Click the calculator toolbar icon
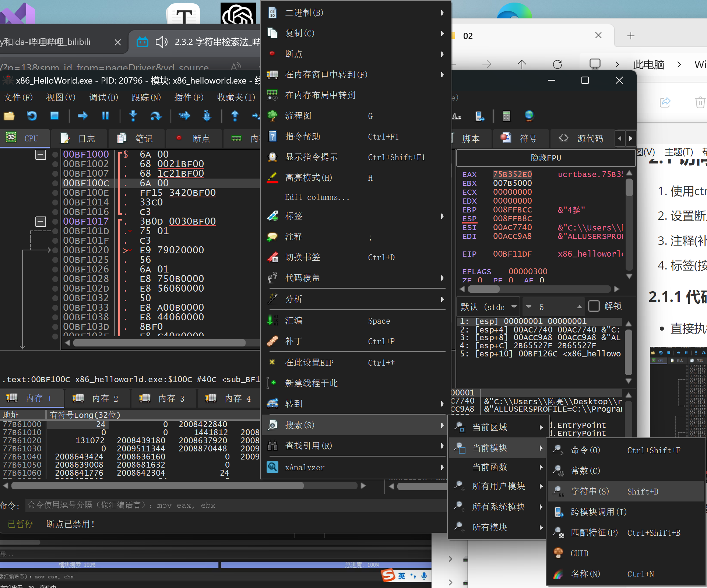The height and width of the screenshot is (588, 707). (507, 116)
